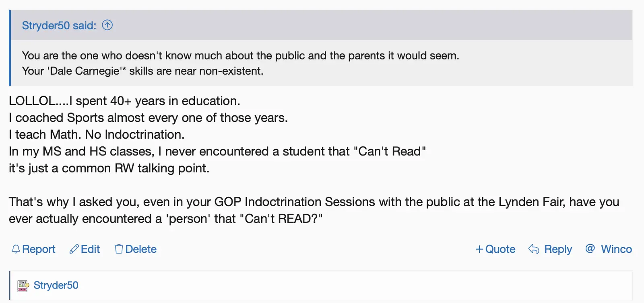Click the quoted 'Dale Carnegie' skills line
This screenshot has height=303, width=644.
[x=142, y=71]
